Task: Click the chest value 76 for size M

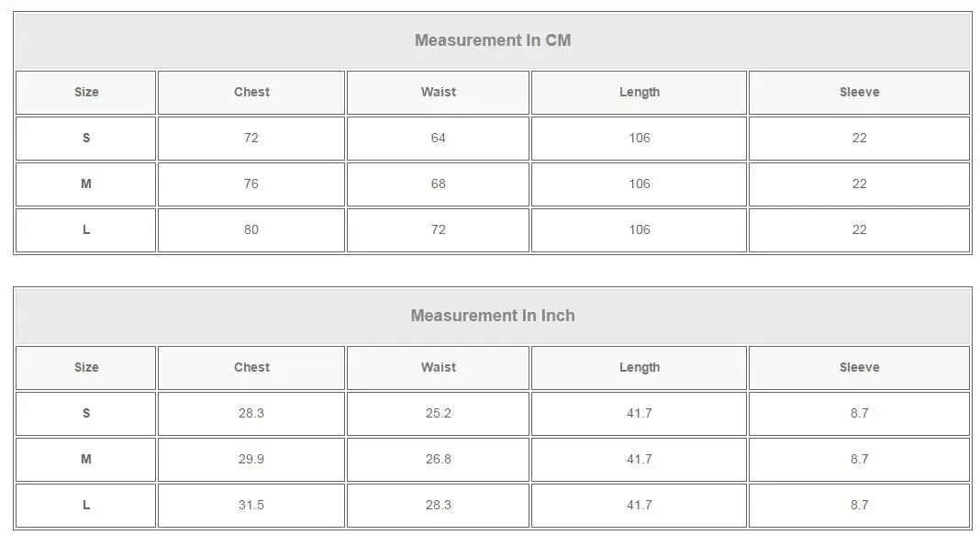Action: (x=251, y=184)
